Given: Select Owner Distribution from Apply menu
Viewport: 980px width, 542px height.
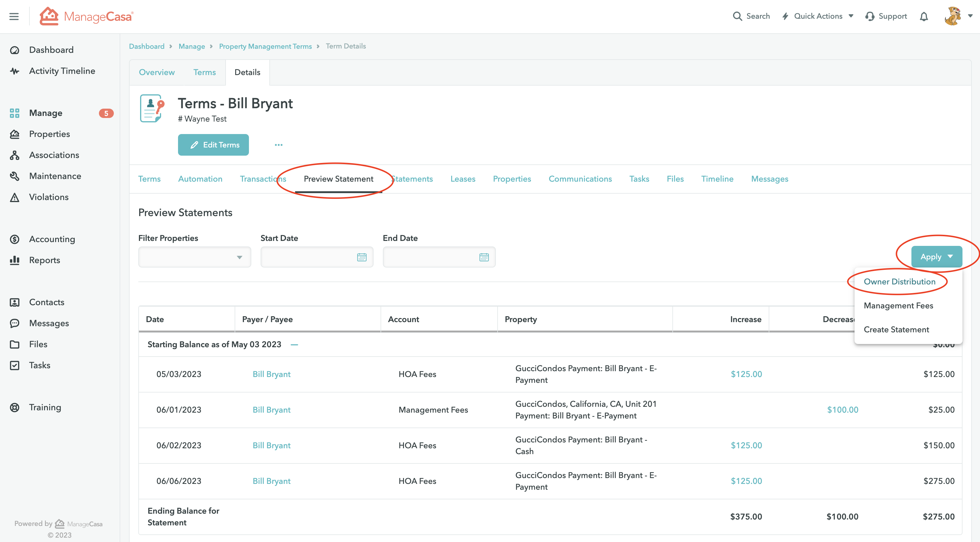Looking at the screenshot, I should click(x=899, y=282).
